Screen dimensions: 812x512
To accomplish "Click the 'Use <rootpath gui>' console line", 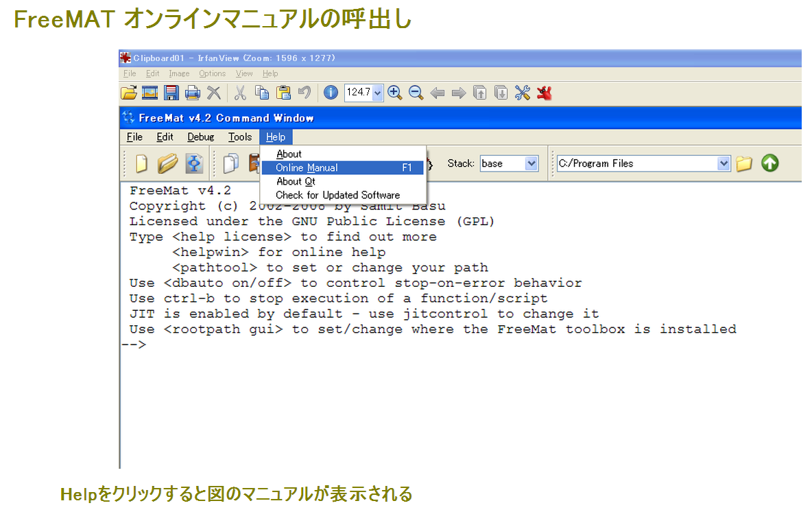I will [x=433, y=329].
